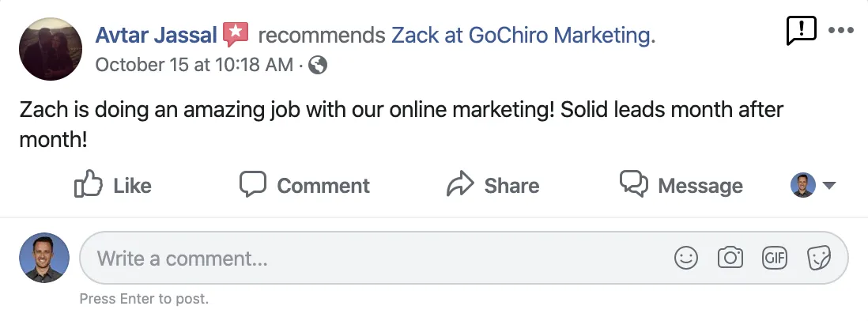This screenshot has width=868, height=321.
Task: Expand the comment-as profile selector arrow
Action: coord(829,186)
